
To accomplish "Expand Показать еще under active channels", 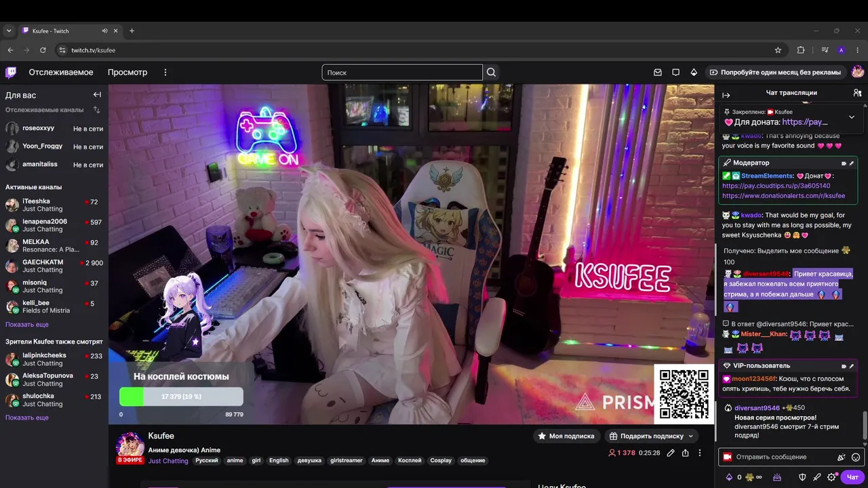I will tap(27, 325).
